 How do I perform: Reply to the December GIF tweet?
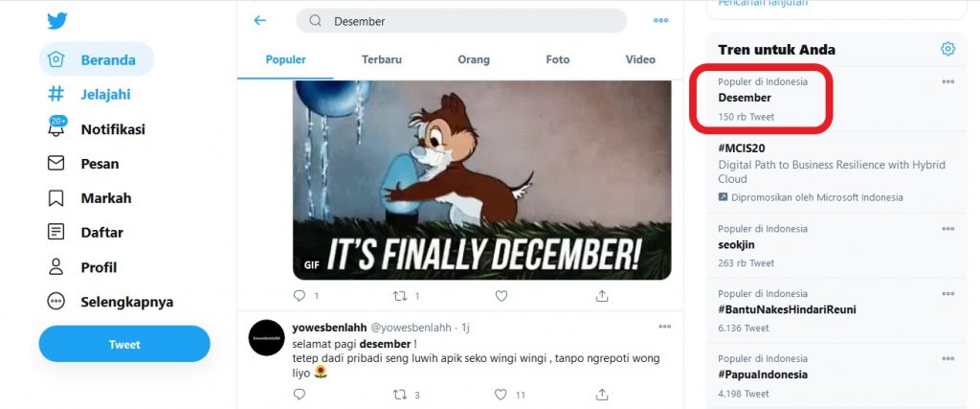click(300, 296)
